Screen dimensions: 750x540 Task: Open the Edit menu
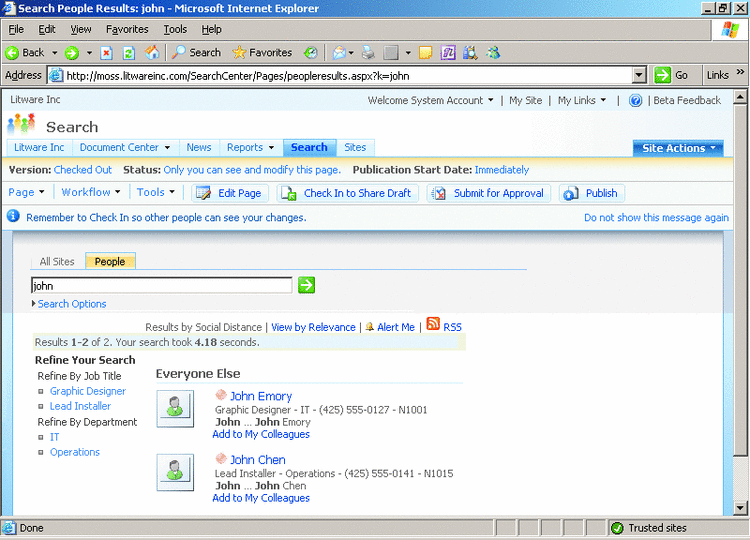[x=47, y=29]
